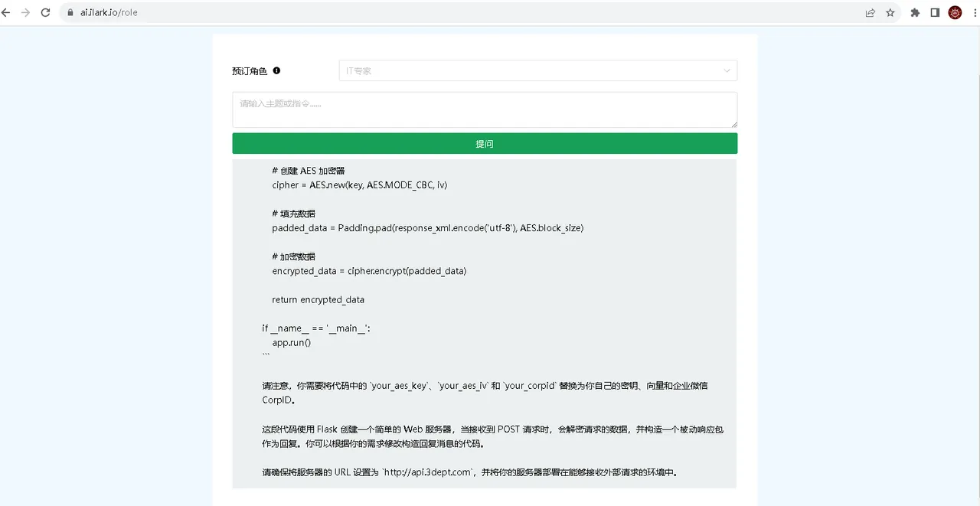
Task: Grab the text area resize handle
Action: [733, 123]
